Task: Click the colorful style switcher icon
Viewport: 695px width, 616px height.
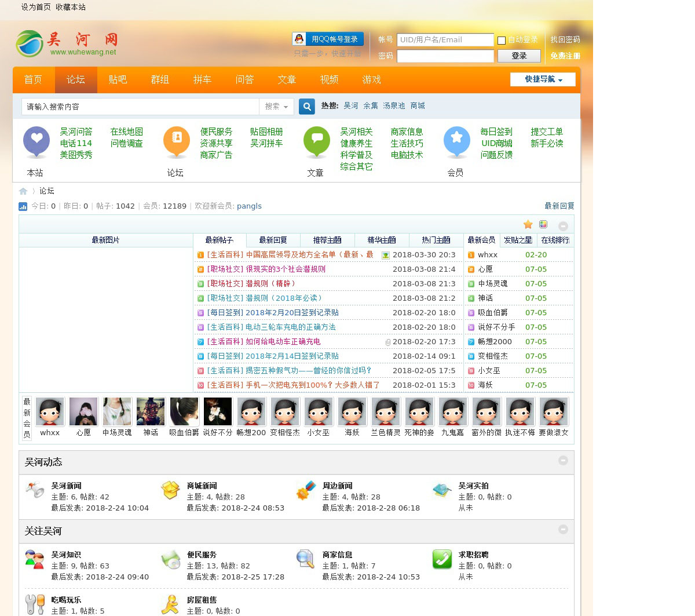Action: point(543,225)
